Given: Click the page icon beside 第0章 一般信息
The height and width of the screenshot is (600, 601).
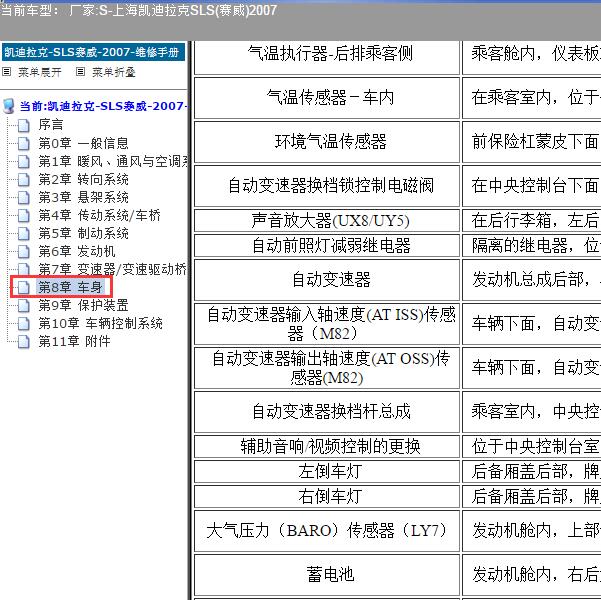Looking at the screenshot, I should coord(24,143).
